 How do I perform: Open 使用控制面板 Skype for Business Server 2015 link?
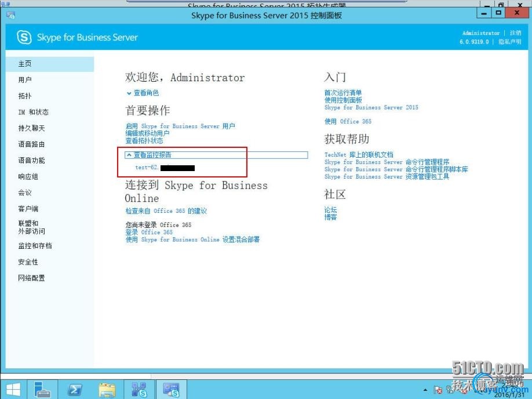tap(371, 104)
